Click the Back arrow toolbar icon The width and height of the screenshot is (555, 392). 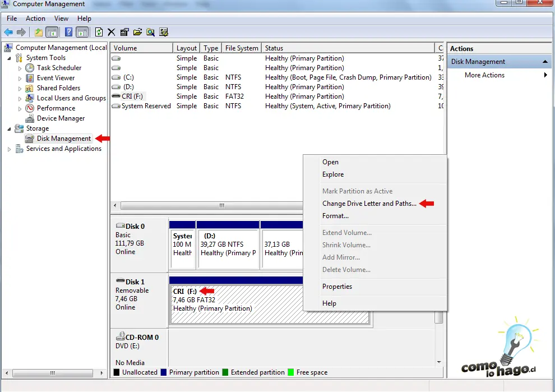click(x=8, y=32)
